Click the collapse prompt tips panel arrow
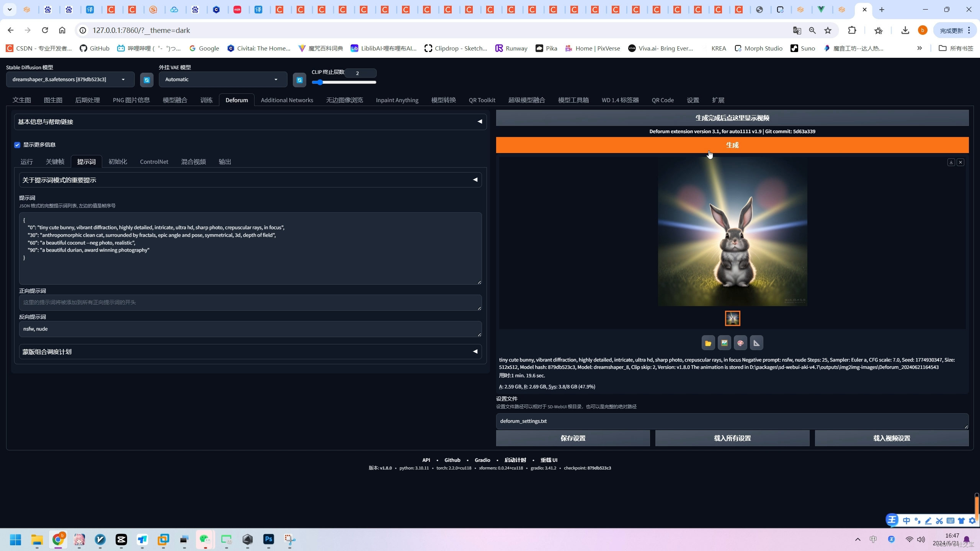Viewport: 980px width, 551px height. (475, 179)
